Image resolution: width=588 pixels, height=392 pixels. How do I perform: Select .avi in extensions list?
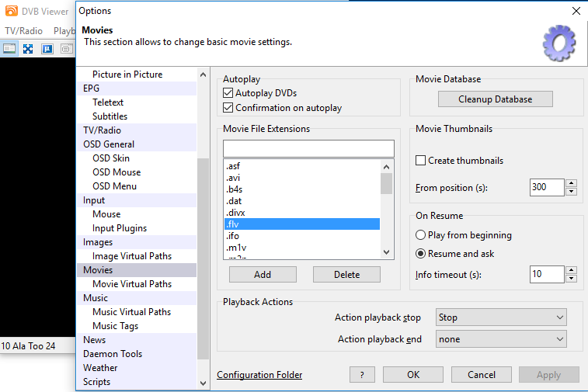pos(302,178)
